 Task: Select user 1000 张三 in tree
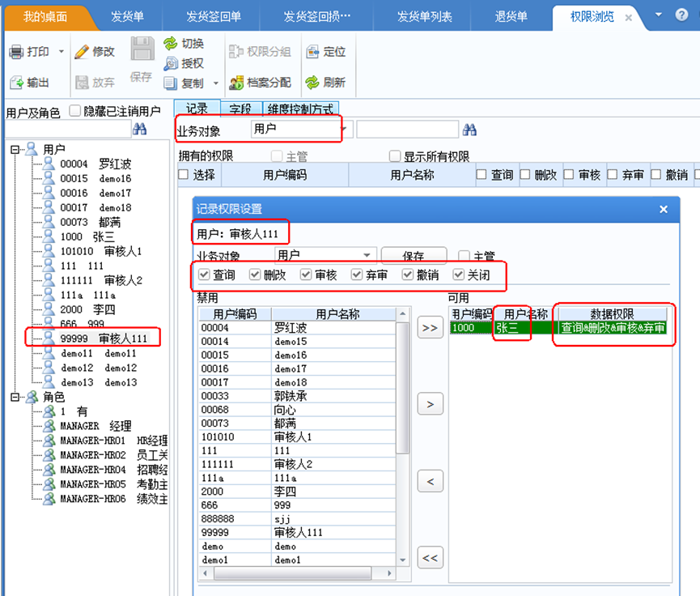[x=87, y=236]
